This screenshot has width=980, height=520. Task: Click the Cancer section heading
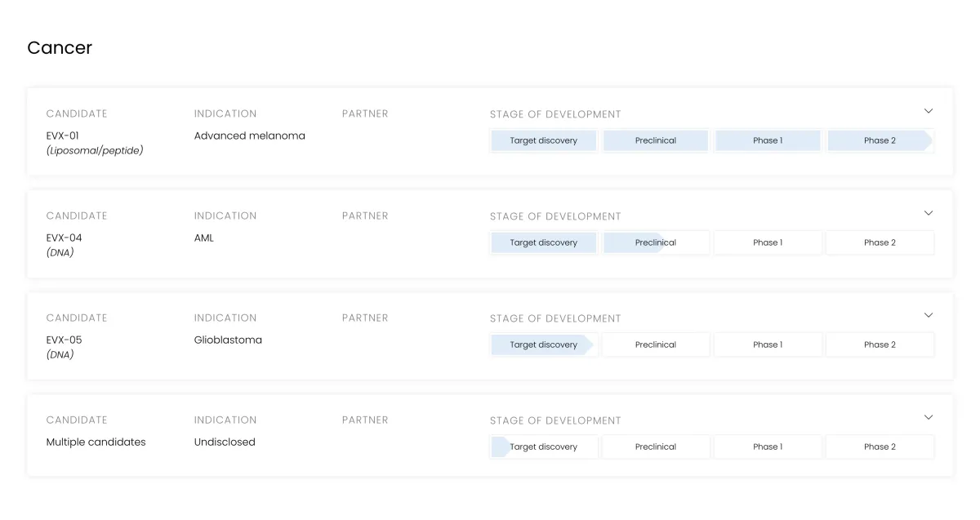point(60,48)
